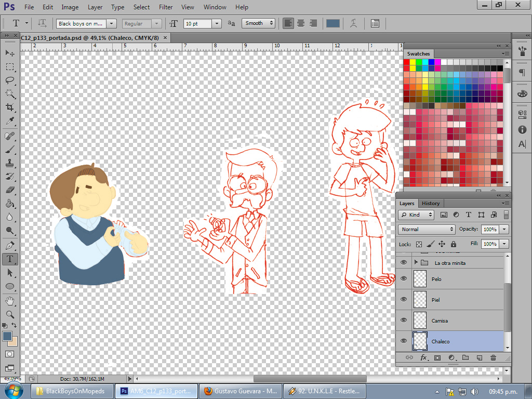Open the warped text dialog
The height and width of the screenshot is (399, 532).
coord(353,23)
